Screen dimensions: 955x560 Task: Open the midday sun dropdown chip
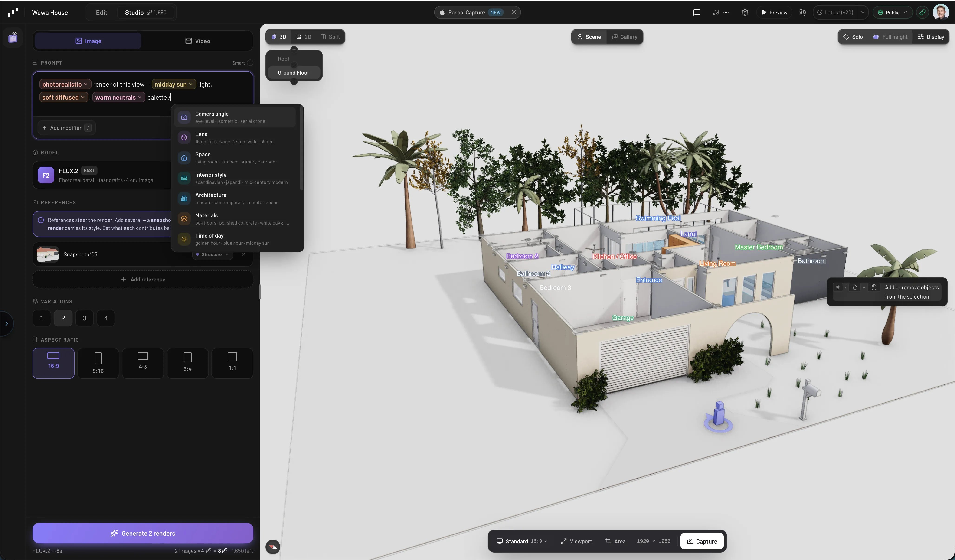(174, 84)
